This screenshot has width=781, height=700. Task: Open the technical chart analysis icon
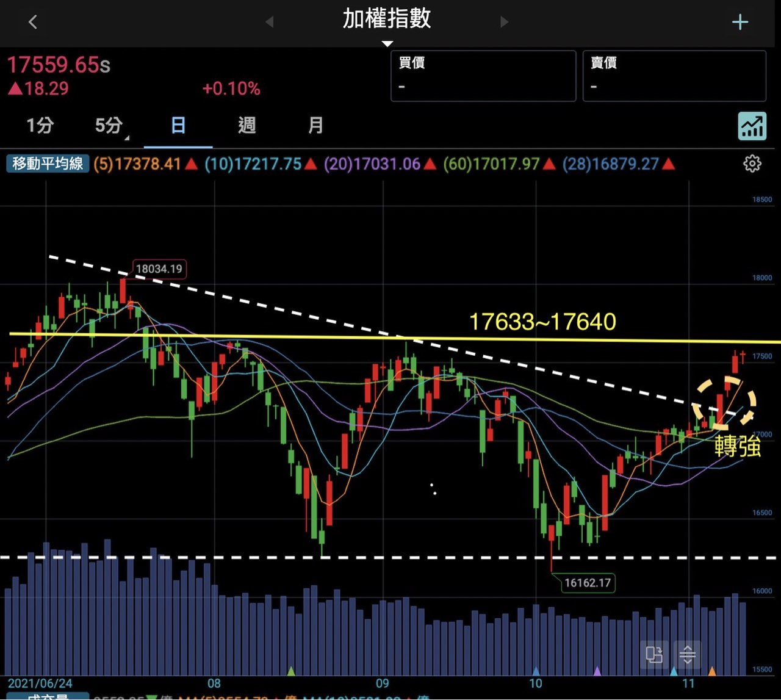click(x=752, y=126)
